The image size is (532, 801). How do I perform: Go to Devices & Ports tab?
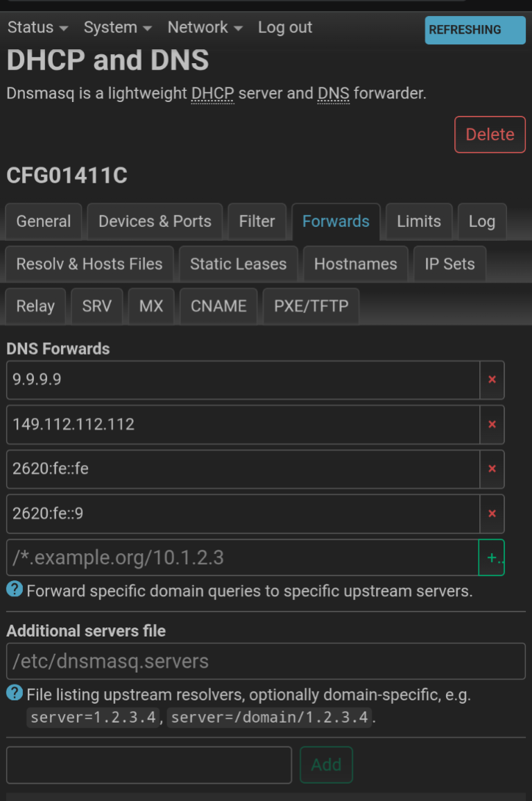[x=155, y=221]
